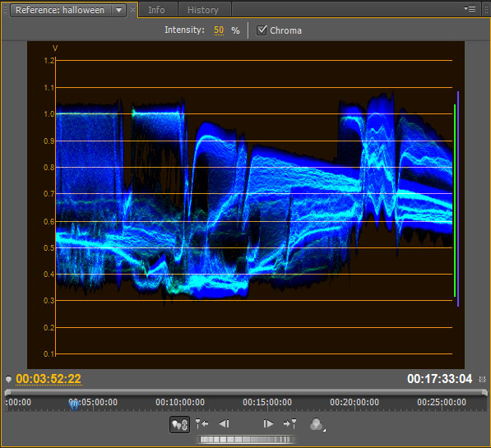
Task: Click the 00:15:00:00 ruler label
Action: tap(267, 402)
